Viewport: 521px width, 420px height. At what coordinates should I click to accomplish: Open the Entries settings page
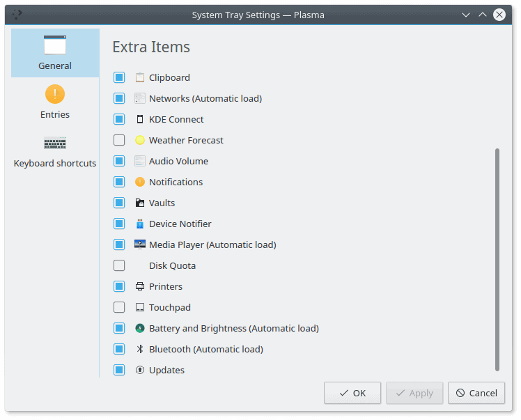pos(55,102)
